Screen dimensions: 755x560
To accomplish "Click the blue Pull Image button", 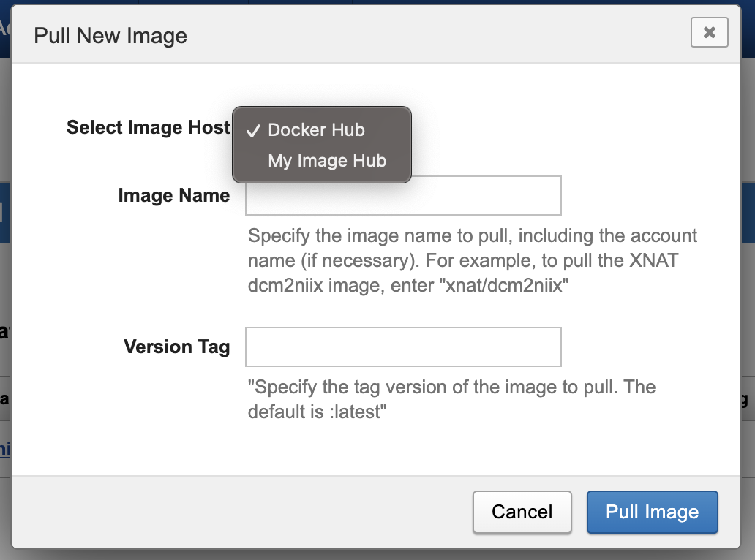I will tap(652, 512).
